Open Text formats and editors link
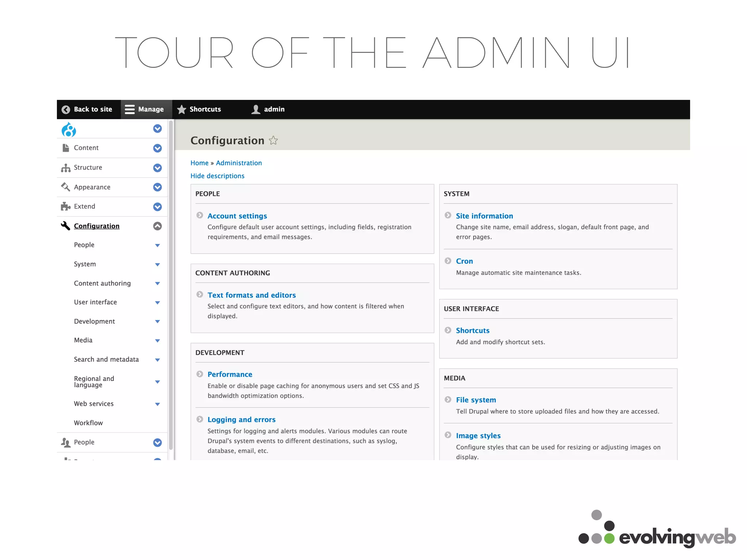Viewport: 747px width, 560px height. pyautogui.click(x=252, y=295)
